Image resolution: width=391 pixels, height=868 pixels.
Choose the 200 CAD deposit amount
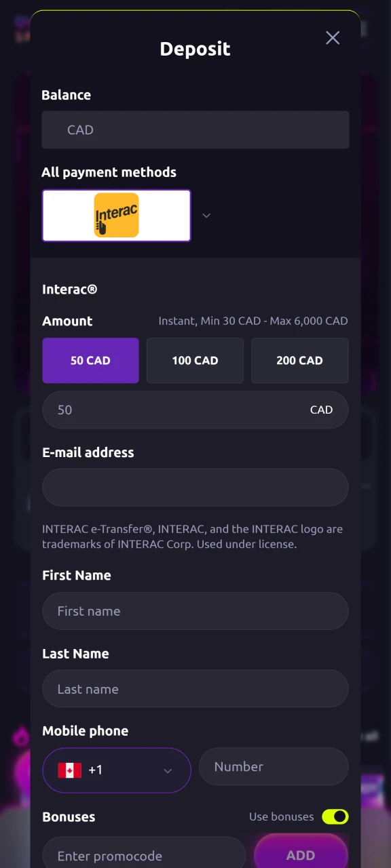299,360
